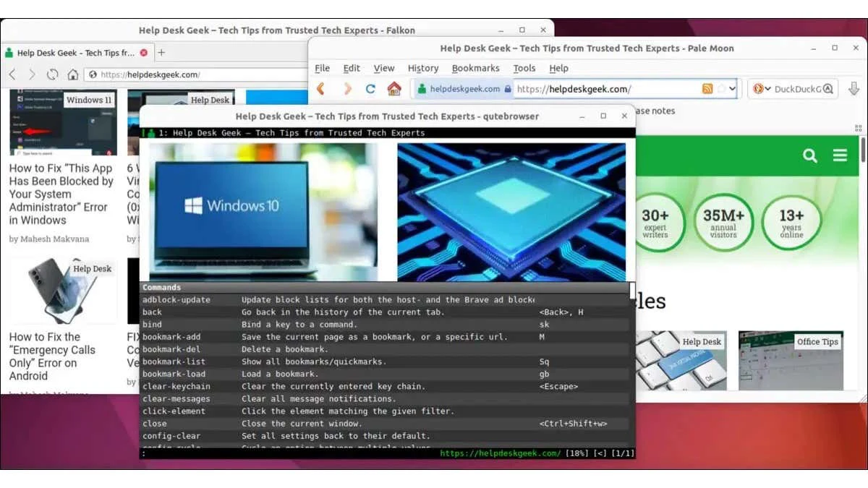The image size is (868, 488).
Task: Open Pale Moon downloads arrow icon
Action: pyautogui.click(x=854, y=89)
